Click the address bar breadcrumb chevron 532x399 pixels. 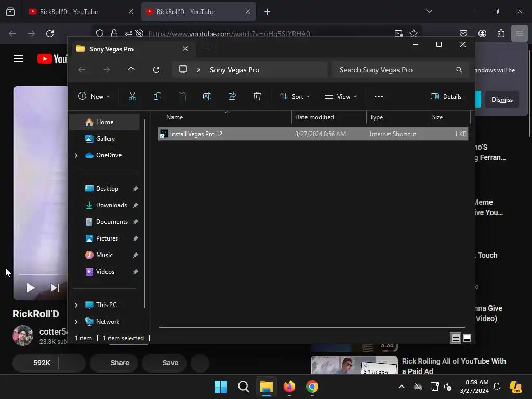tap(198, 70)
